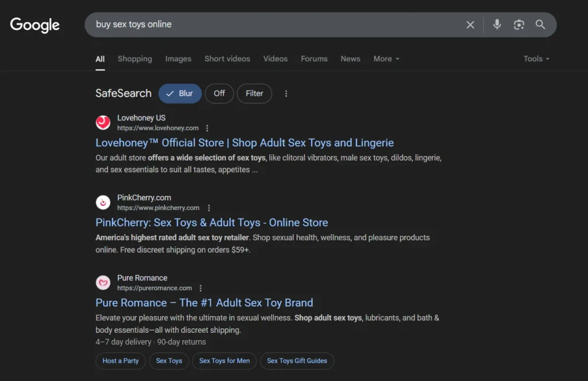Click the PinkCherry.com site name

[x=144, y=198]
